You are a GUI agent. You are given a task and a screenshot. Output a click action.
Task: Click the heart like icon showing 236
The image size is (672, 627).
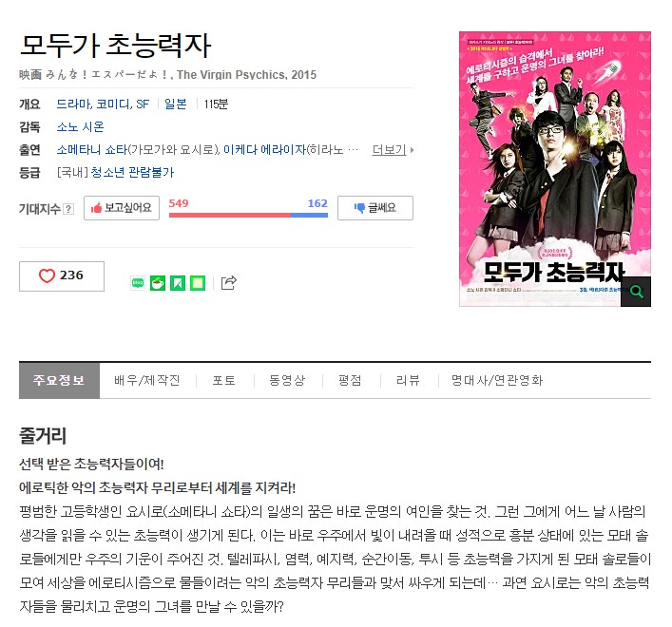click(47, 275)
